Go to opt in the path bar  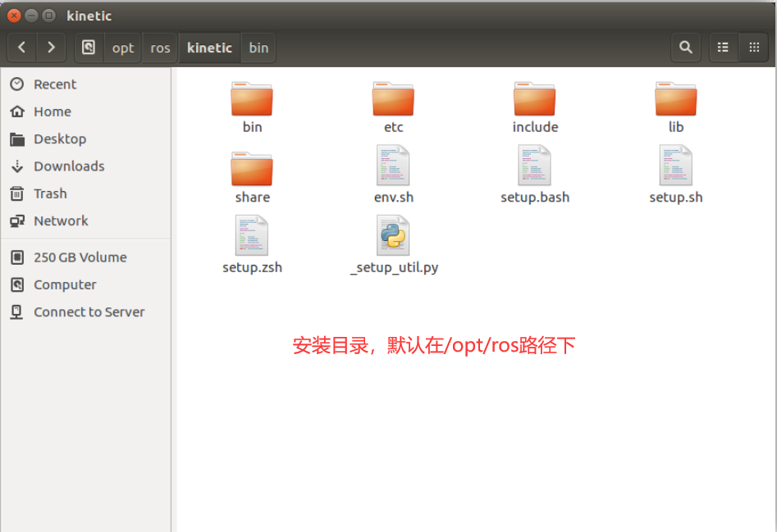pyautogui.click(x=123, y=48)
